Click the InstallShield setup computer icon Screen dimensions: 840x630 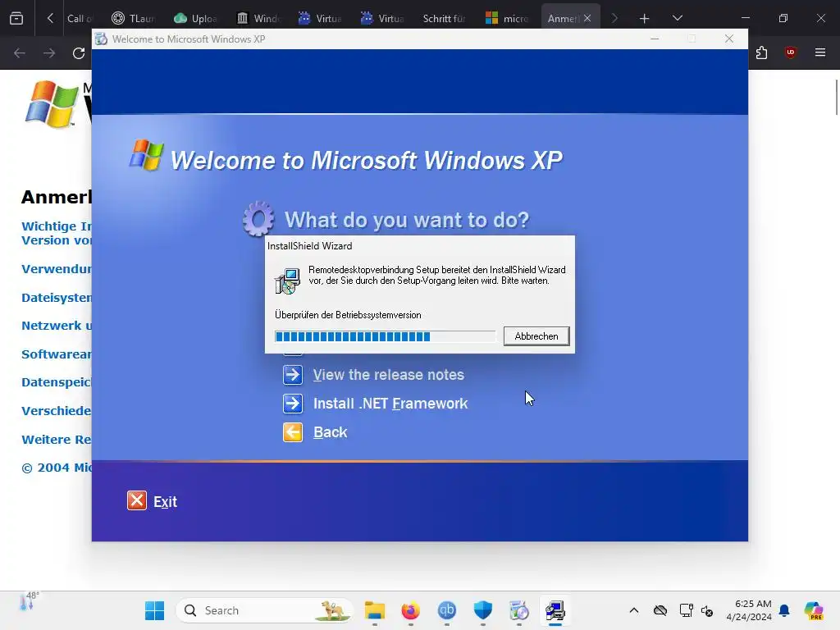pyautogui.click(x=288, y=281)
